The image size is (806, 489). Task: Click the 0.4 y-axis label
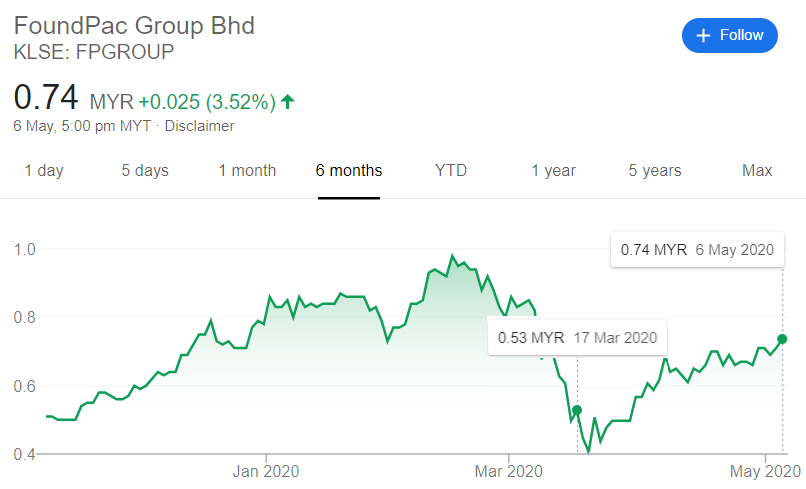point(25,455)
